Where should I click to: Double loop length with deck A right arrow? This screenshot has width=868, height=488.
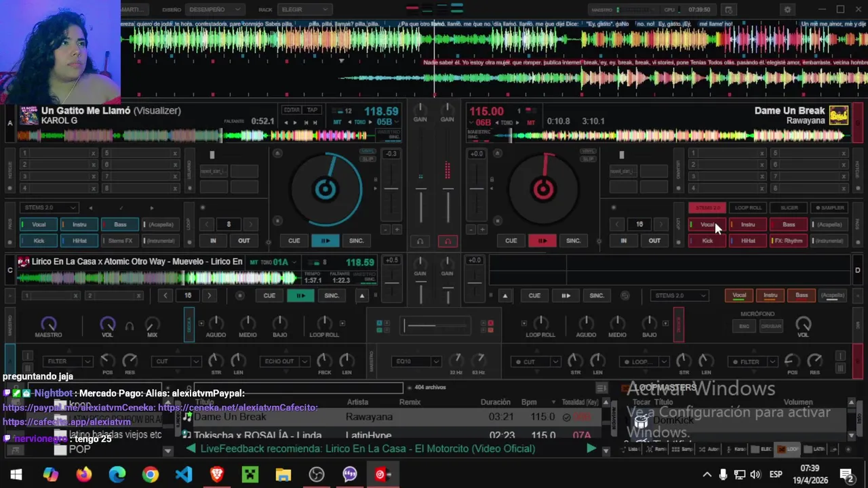tap(250, 224)
